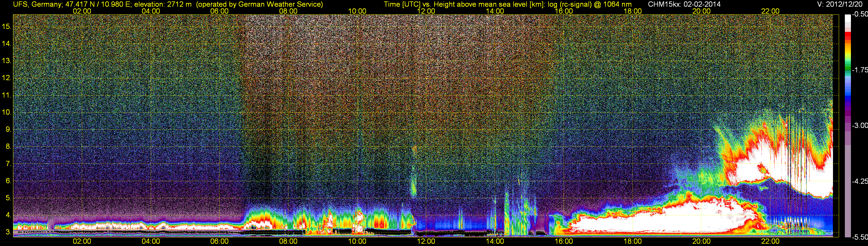Click the '12:00' label on the top time axis

click(x=426, y=11)
